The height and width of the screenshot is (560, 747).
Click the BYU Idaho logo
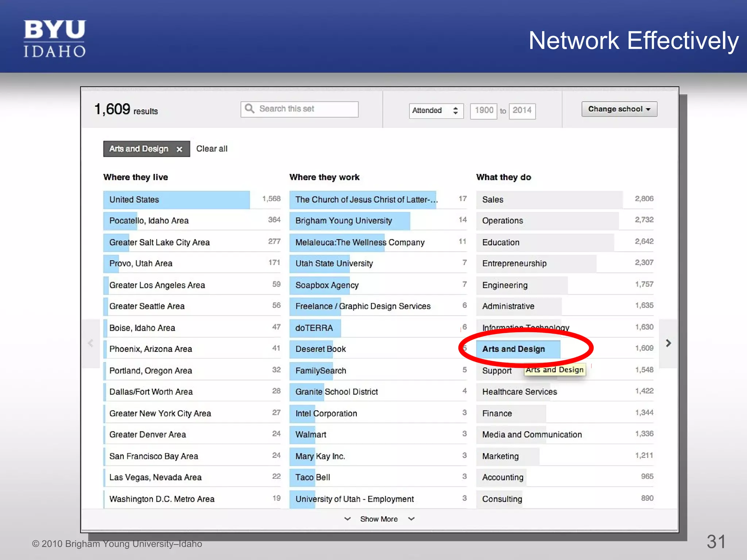[55, 39]
